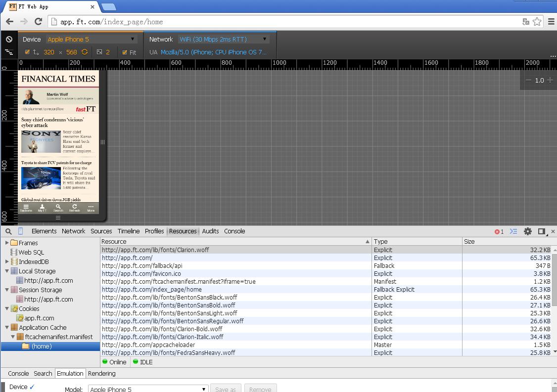The image size is (557, 392).
Task: Click the translate icon in address bar
Action: 526,22
